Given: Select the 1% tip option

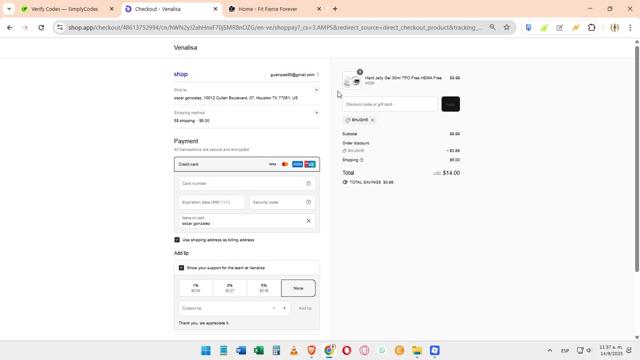Looking at the screenshot, I should tap(196, 288).
